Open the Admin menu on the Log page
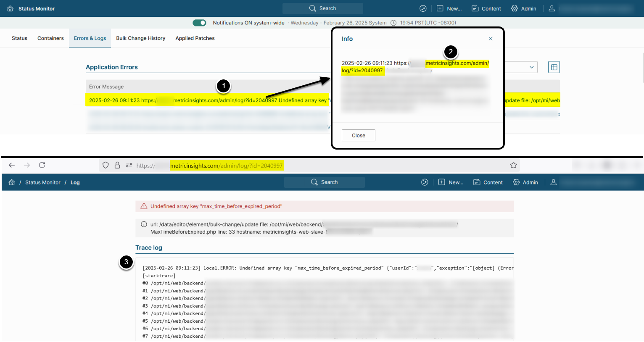 coord(525,182)
